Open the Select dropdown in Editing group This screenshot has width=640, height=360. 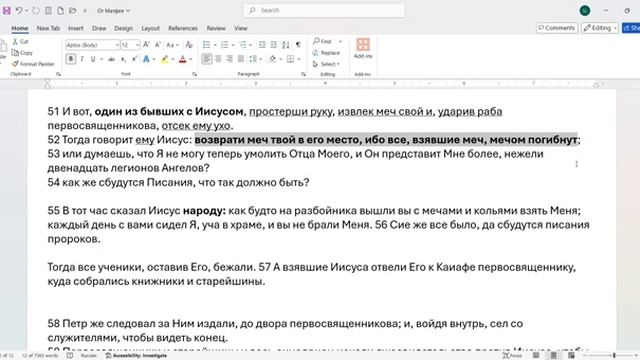[x=326, y=64]
